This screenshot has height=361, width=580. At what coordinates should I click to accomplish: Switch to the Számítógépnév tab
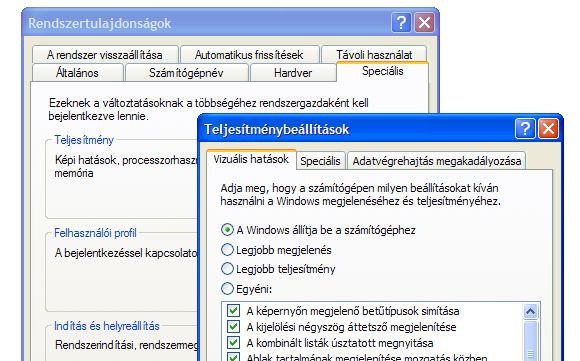tap(186, 72)
